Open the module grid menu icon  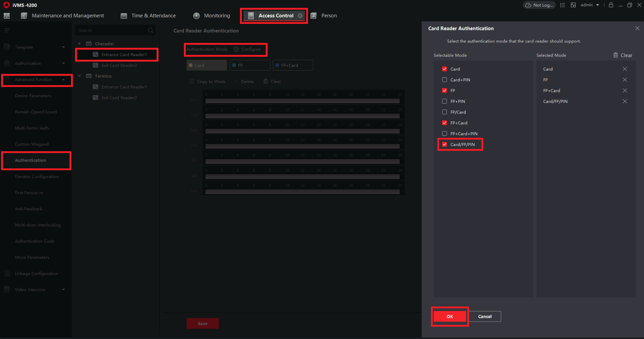click(7, 16)
